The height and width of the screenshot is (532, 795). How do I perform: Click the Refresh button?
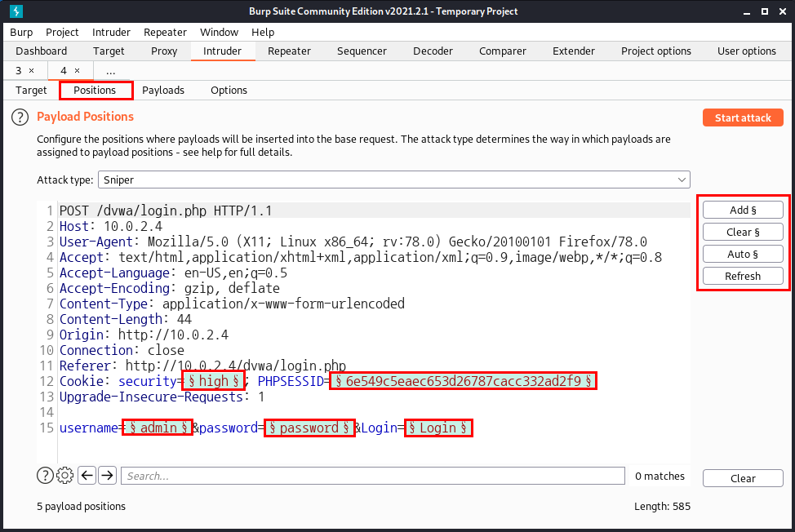(x=743, y=276)
